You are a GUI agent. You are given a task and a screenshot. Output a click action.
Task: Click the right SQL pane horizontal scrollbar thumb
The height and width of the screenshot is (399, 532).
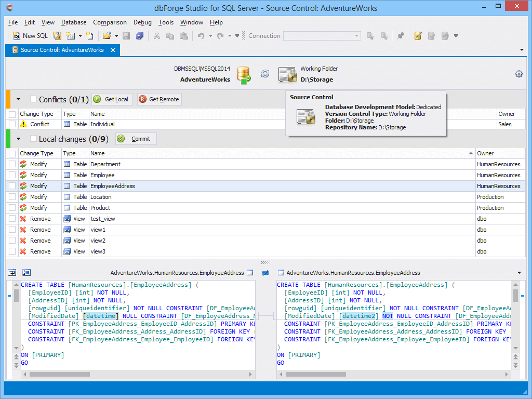[316, 374]
